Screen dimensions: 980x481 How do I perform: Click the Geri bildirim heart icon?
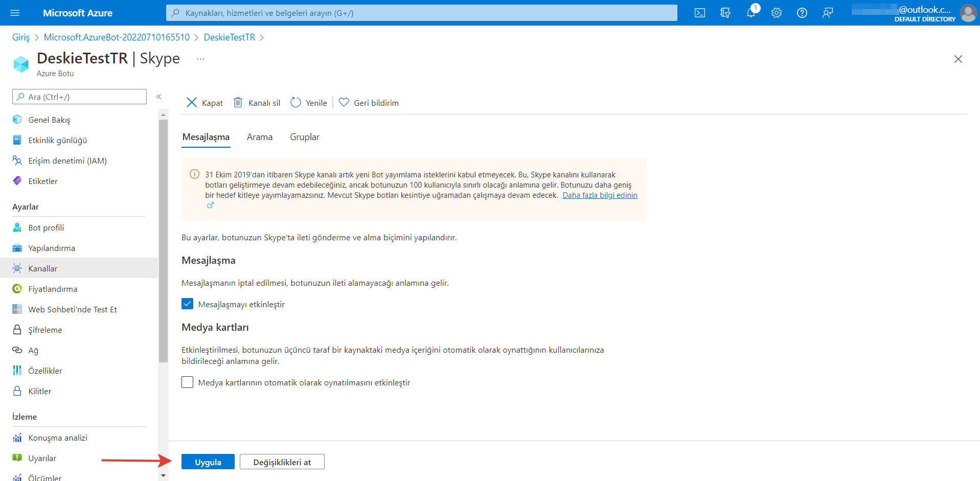[344, 102]
